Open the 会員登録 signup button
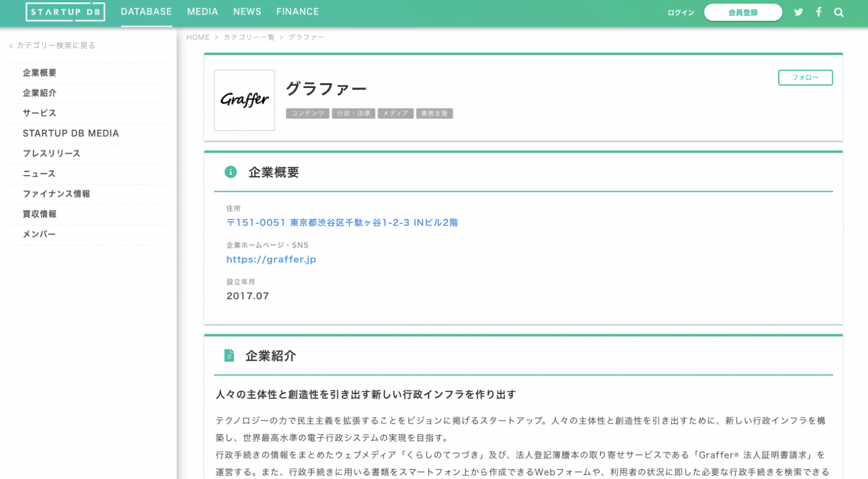The width and height of the screenshot is (868, 479). click(x=743, y=12)
